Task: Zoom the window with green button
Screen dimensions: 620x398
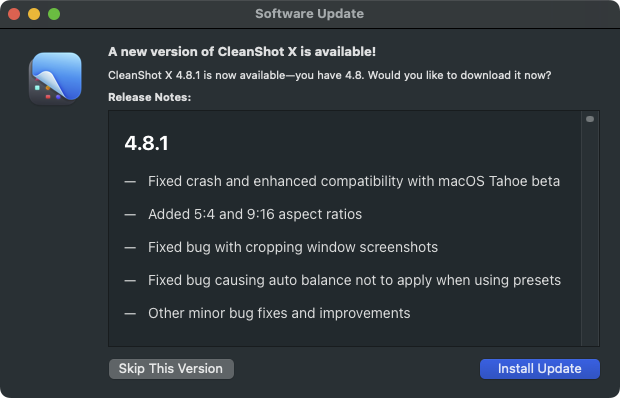Action: pyautogui.click(x=54, y=14)
